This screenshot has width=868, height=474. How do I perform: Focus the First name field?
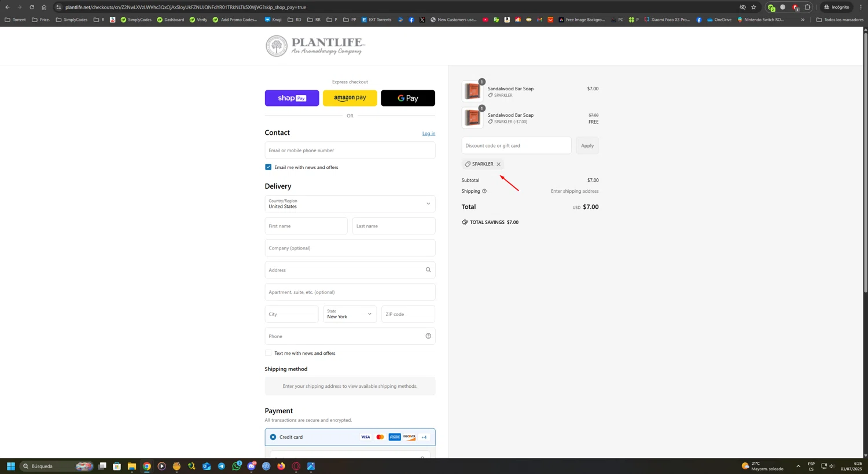pyautogui.click(x=306, y=226)
